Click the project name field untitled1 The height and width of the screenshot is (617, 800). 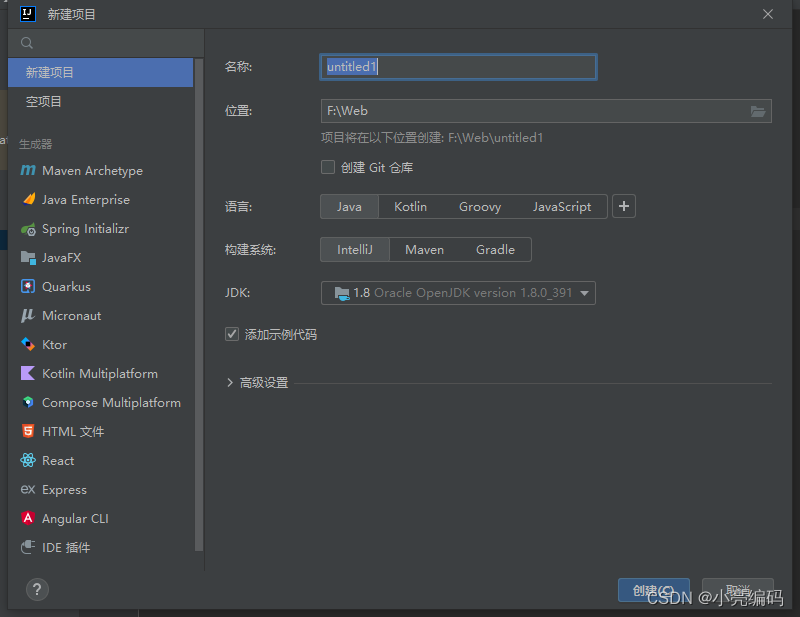click(458, 67)
